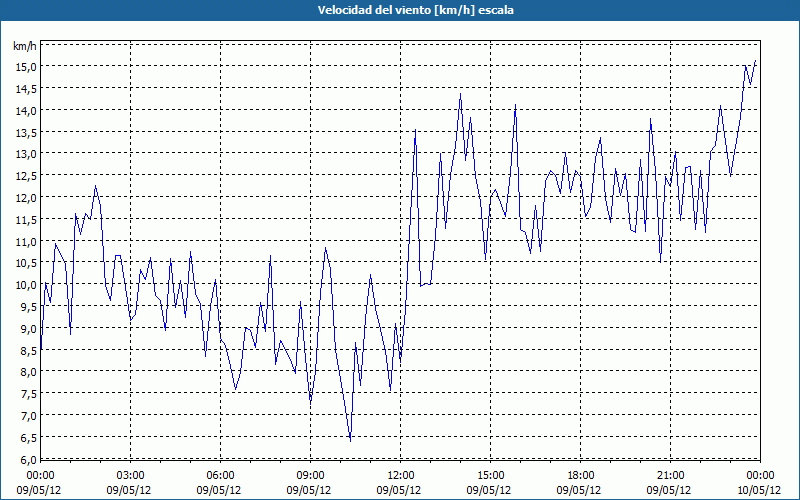This screenshot has width=800, height=500.
Task: Click the 10,5 y-axis value
Action: click(27, 263)
